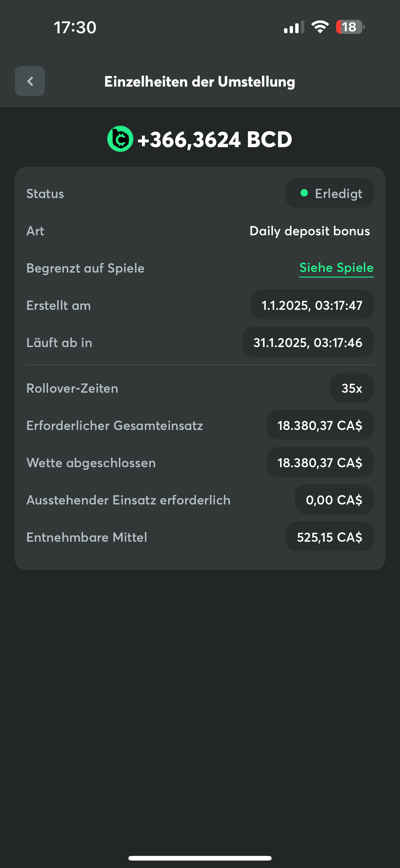Open the Siehe Spiele link
400x868 pixels.
click(336, 268)
